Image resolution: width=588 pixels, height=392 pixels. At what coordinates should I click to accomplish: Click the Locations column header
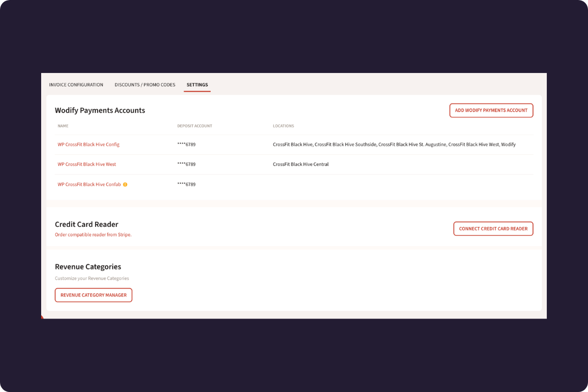[x=283, y=126]
